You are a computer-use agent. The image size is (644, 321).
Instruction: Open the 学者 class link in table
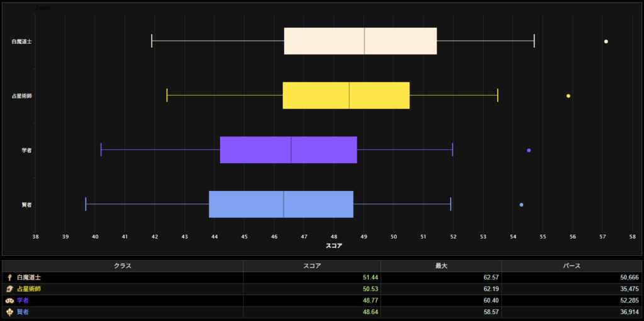23,300
